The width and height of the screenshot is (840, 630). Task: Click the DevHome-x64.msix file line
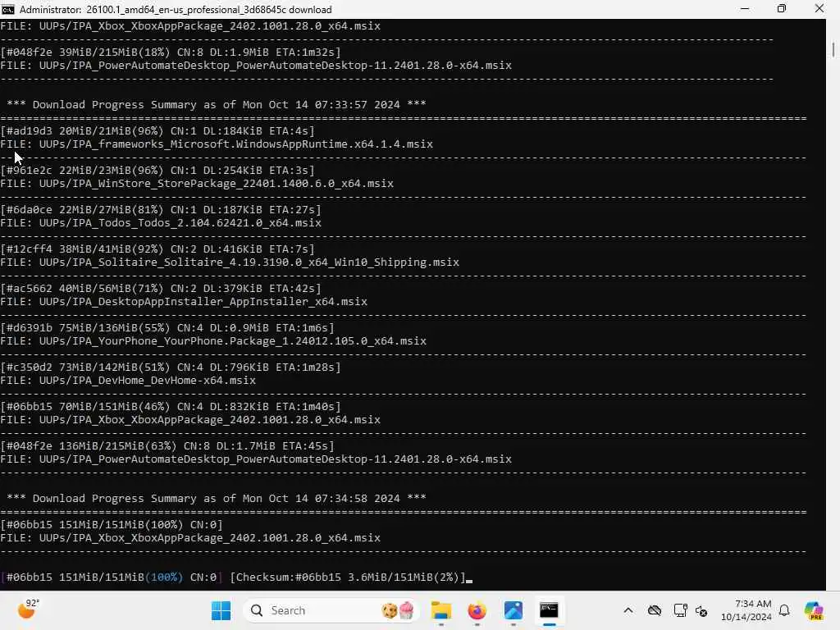click(x=128, y=381)
